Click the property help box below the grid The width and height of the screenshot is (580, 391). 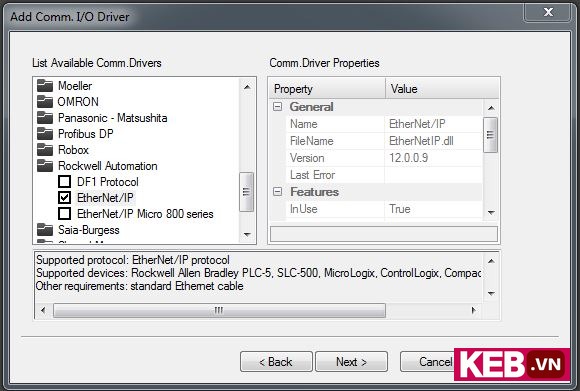click(x=384, y=234)
